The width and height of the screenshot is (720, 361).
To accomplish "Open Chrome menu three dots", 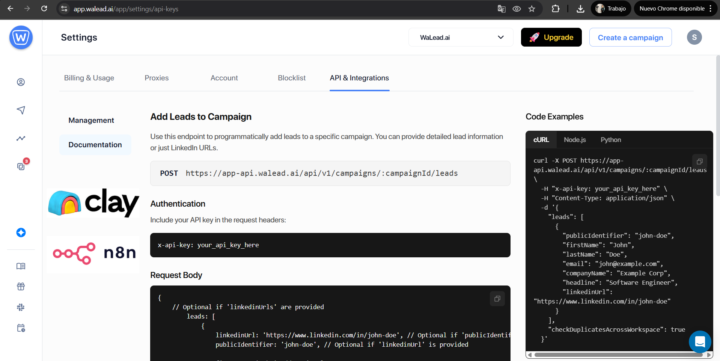I will pyautogui.click(x=710, y=9).
